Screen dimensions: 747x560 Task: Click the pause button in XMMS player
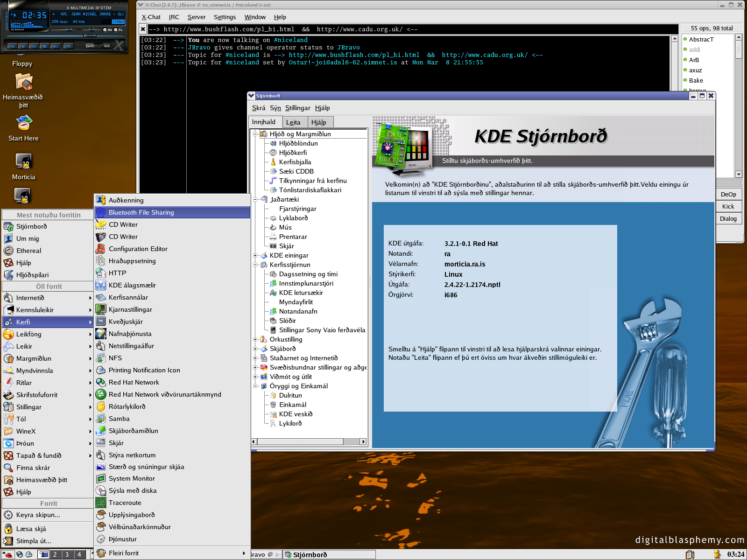(x=34, y=46)
